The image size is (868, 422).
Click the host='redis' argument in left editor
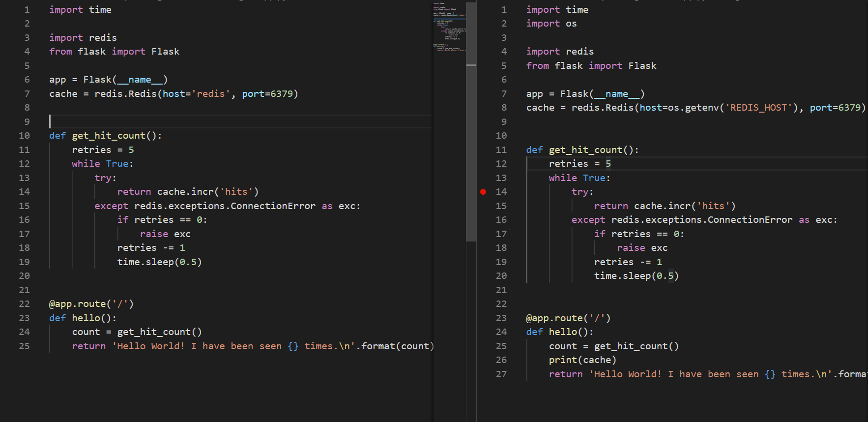click(x=197, y=94)
